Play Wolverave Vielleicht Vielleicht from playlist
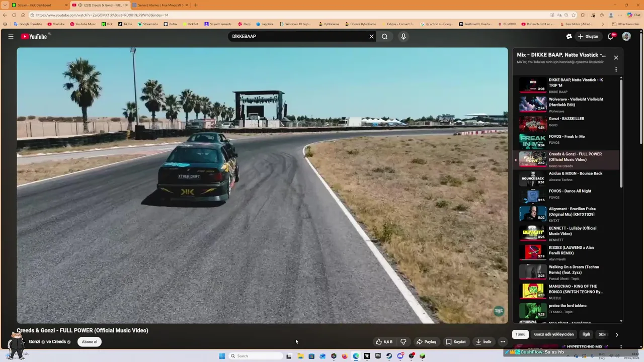This screenshot has width=644, height=362. 567,105
